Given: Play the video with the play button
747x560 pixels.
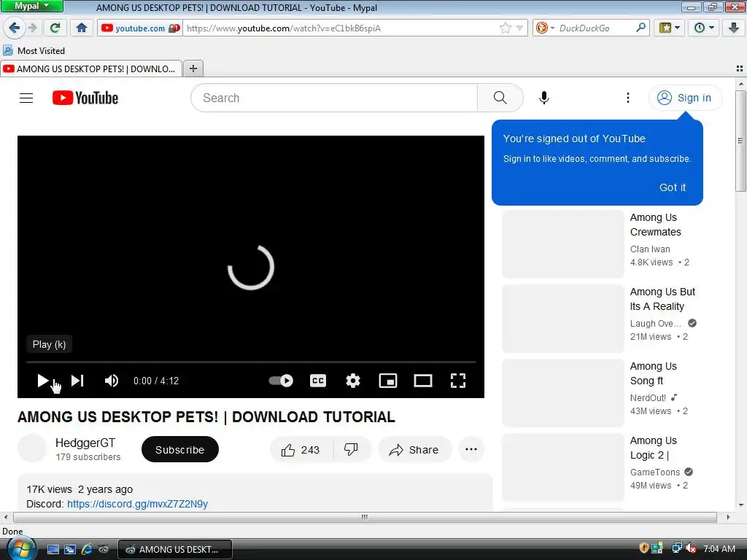Looking at the screenshot, I should [x=42, y=381].
